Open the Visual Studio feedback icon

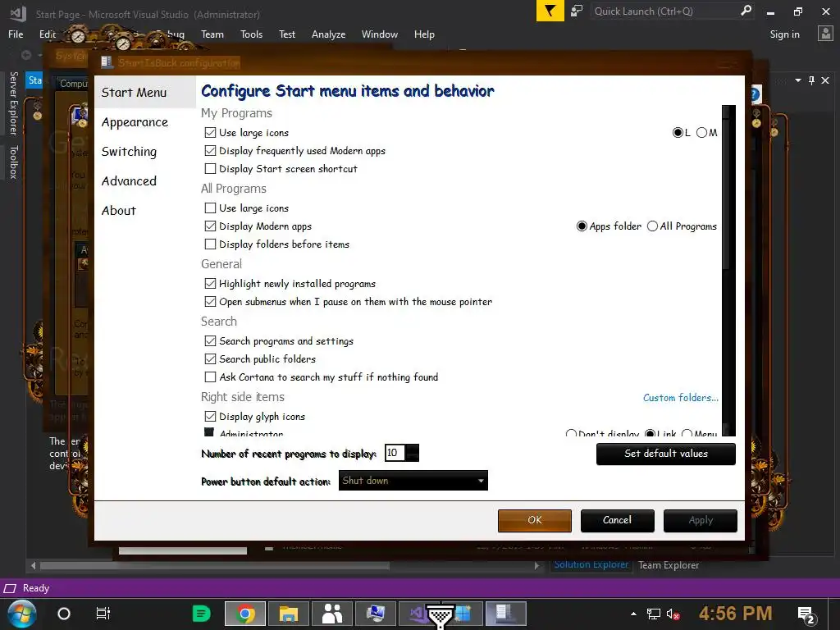click(577, 11)
